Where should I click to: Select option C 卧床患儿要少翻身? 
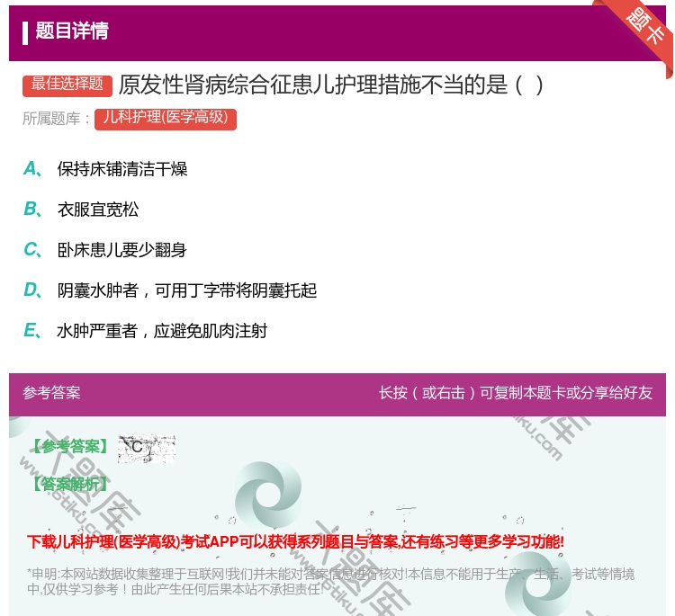coord(122,250)
